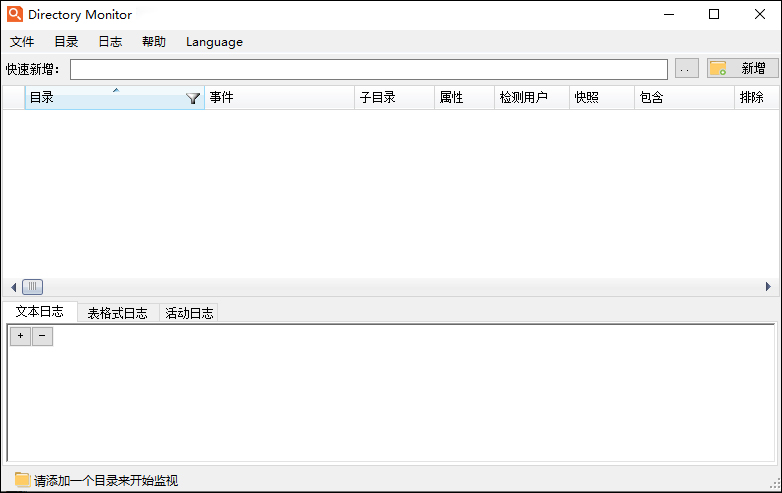Click the 包含 column header
Image resolution: width=782 pixels, height=493 pixels.
pos(684,97)
